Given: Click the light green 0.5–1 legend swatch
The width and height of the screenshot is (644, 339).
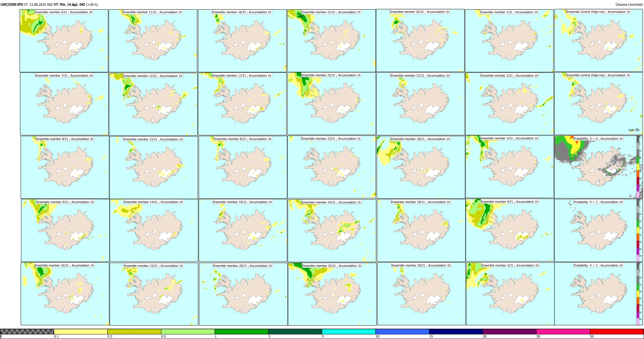Looking at the screenshot, I should click(188, 332).
